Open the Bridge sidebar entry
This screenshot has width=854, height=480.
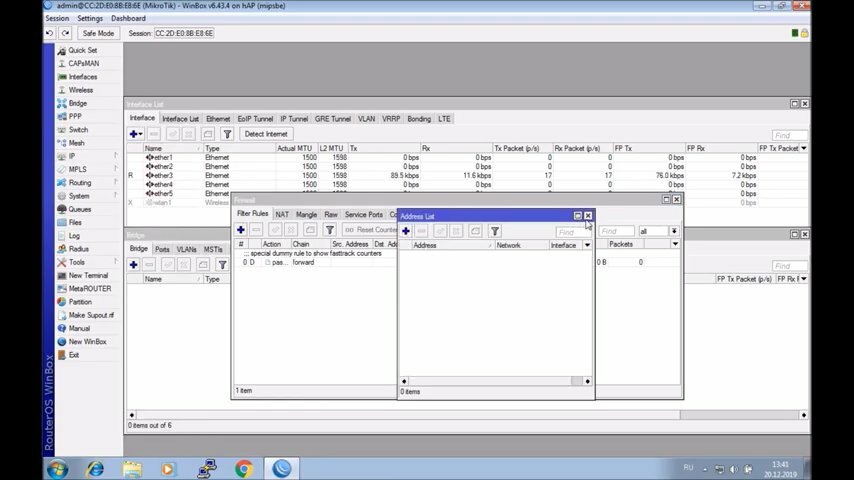click(77, 103)
